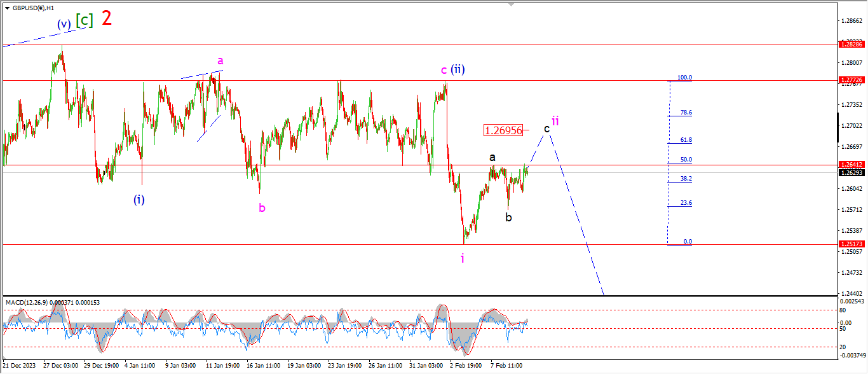Select the black 'c' projected wave label
Viewport: 868px width, 374px height.
point(546,128)
